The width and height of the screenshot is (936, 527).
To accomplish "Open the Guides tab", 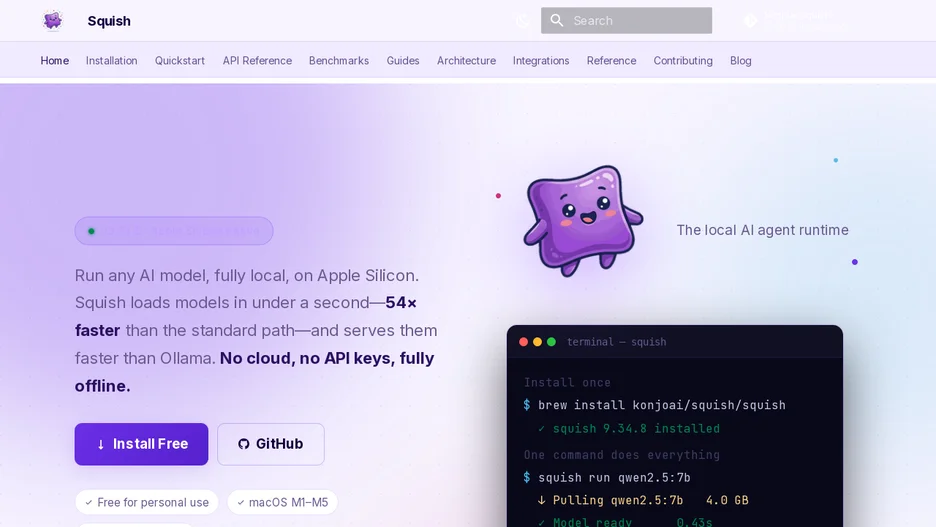I will tap(403, 60).
